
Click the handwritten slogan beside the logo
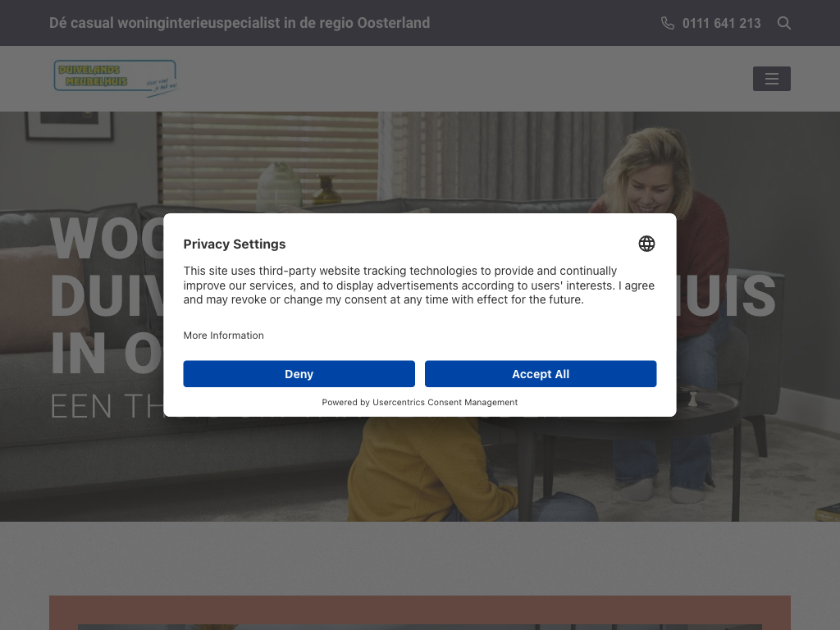pyautogui.click(x=162, y=84)
